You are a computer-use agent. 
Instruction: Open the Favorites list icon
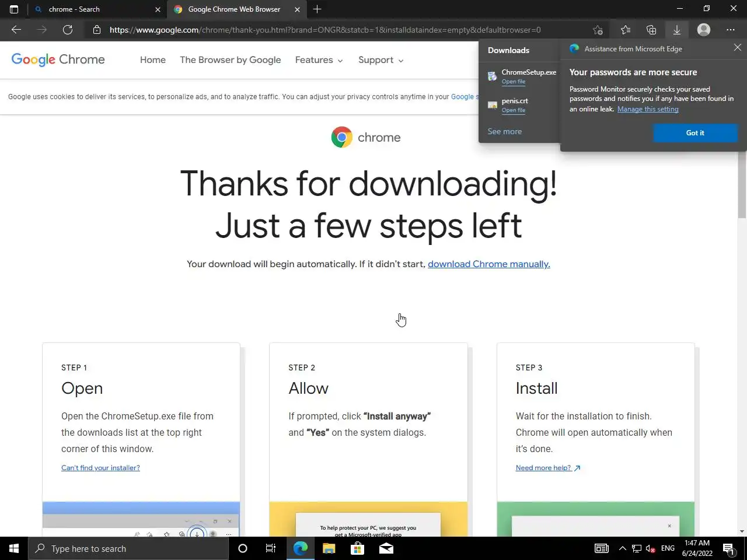[x=626, y=30]
